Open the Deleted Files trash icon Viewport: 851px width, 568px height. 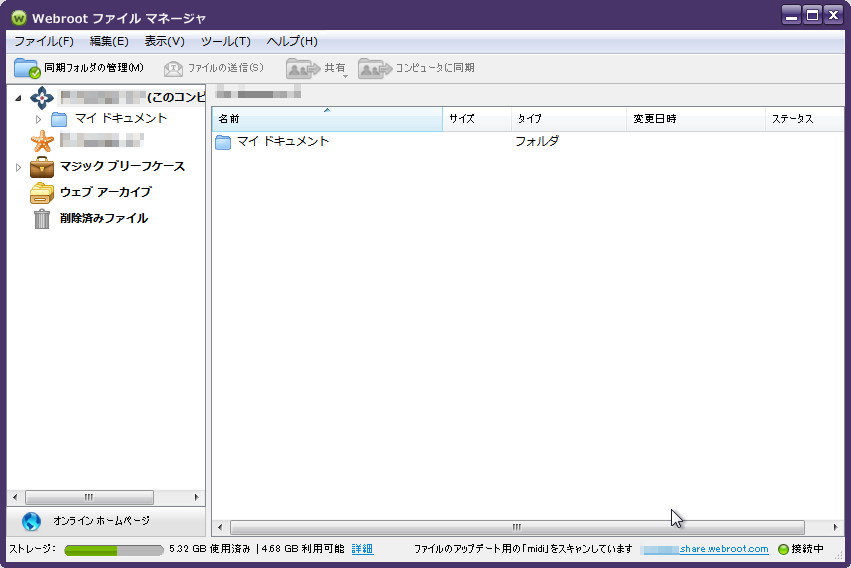point(42,219)
